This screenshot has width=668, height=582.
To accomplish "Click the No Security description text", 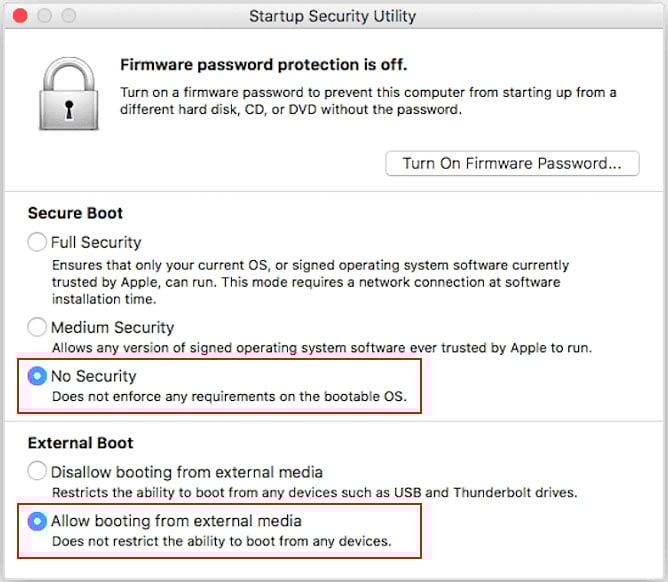I will [x=230, y=397].
